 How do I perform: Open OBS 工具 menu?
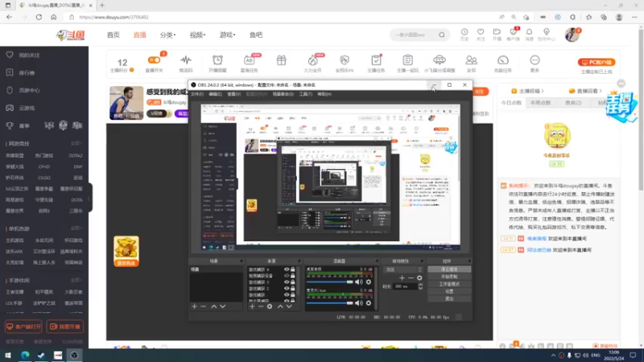click(305, 94)
